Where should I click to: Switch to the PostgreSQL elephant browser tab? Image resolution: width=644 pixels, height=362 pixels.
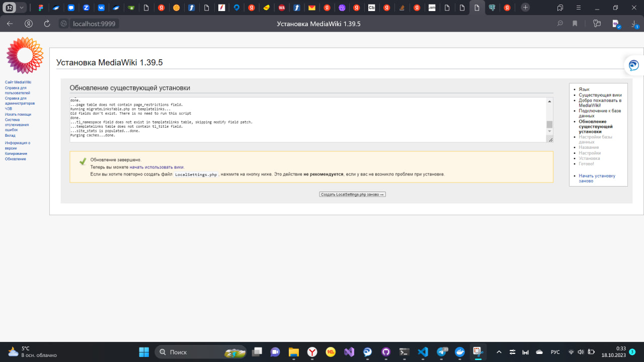point(492,8)
